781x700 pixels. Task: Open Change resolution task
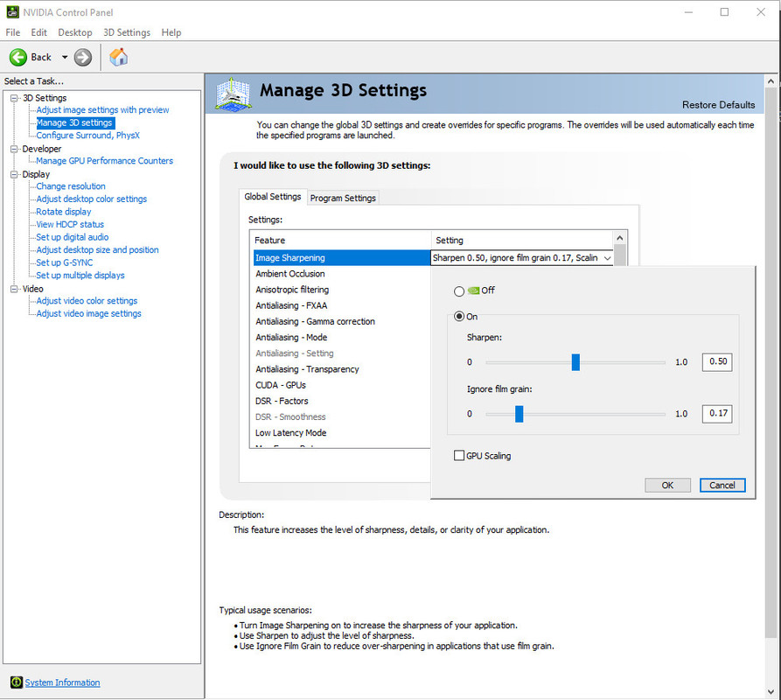(71, 185)
